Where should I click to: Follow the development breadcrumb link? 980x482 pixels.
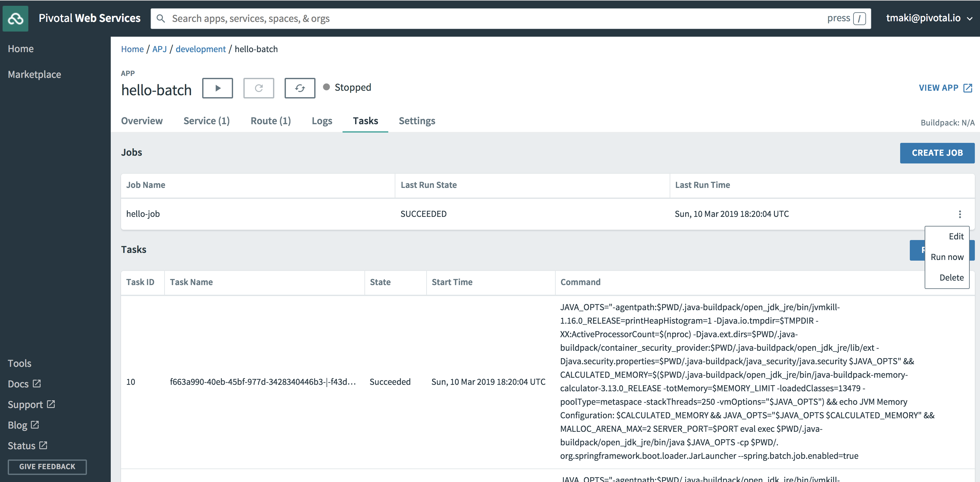(x=201, y=49)
